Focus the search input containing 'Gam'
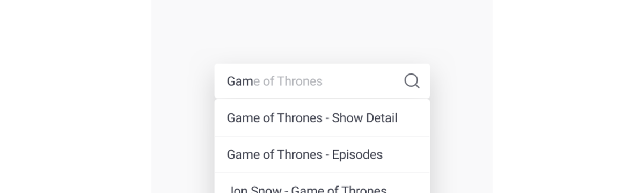 click(x=322, y=81)
